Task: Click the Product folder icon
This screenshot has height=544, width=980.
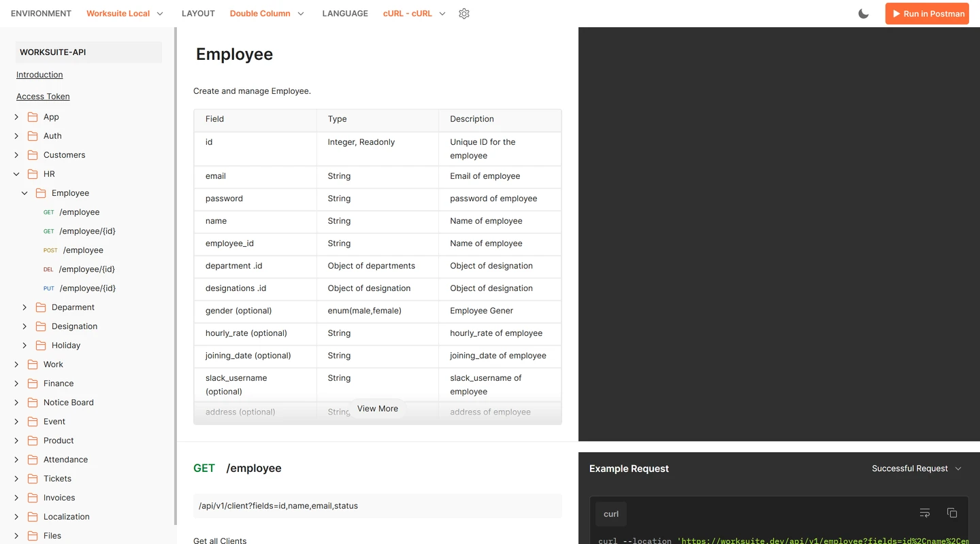Action: coord(33,441)
